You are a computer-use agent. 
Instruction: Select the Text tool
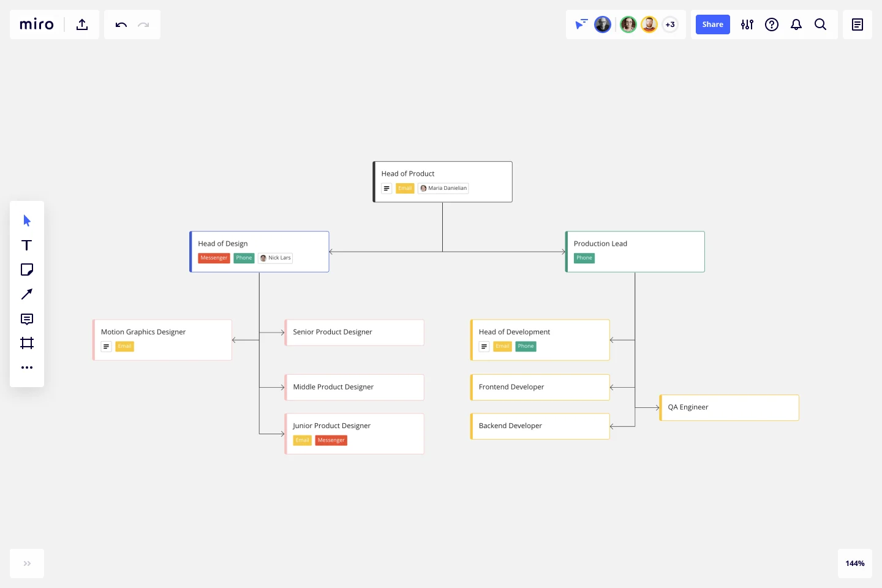[27, 245]
